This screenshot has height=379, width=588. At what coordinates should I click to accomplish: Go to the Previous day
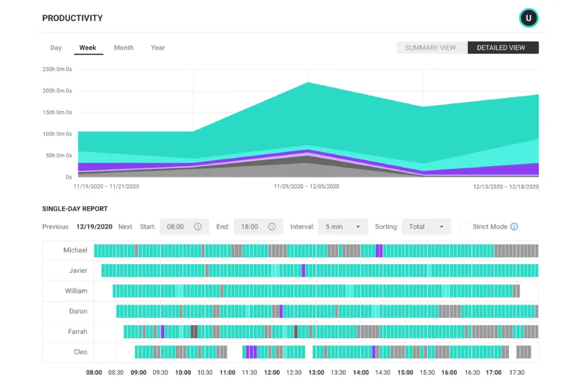coord(55,227)
